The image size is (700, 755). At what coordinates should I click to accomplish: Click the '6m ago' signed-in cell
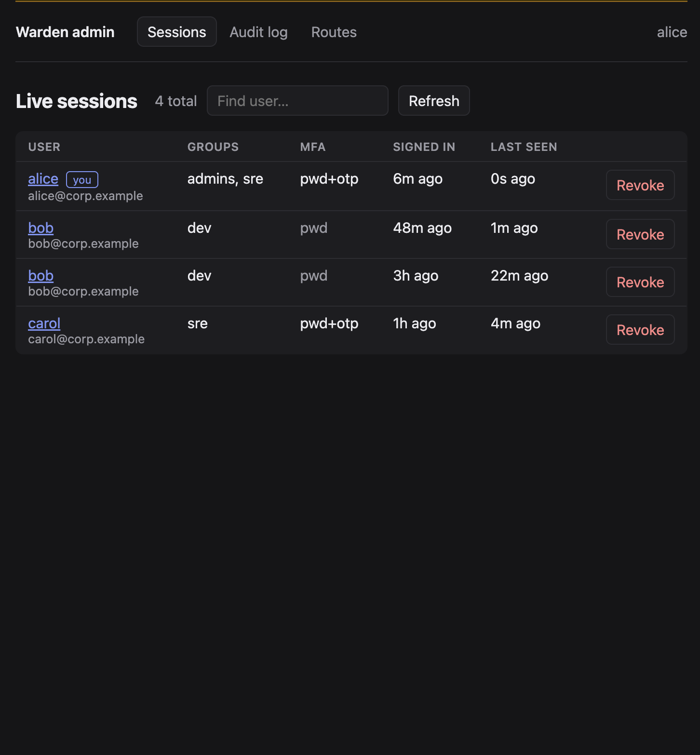tap(418, 179)
